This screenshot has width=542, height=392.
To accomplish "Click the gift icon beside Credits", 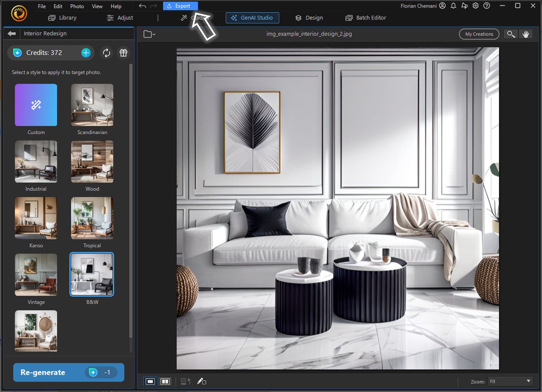I will point(123,53).
